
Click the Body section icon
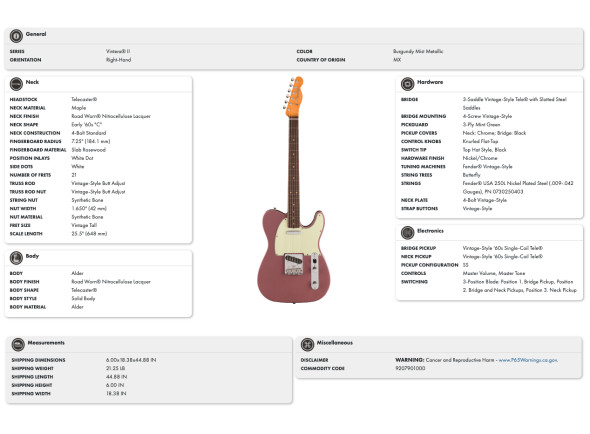coord(16,258)
